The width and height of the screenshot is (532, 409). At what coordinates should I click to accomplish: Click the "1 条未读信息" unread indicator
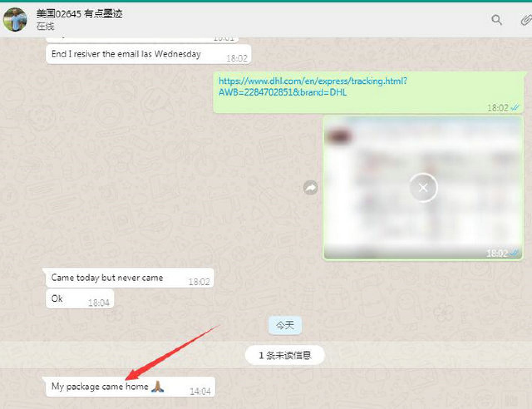tap(285, 355)
